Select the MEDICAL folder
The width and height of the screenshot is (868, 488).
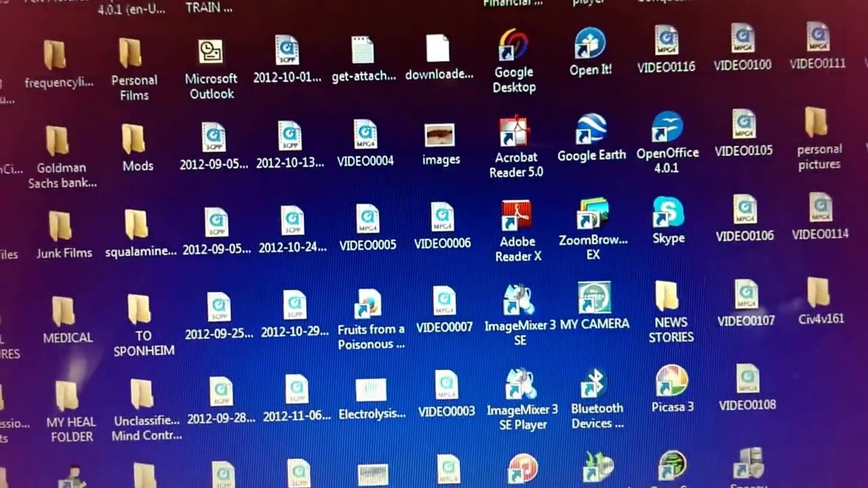(x=63, y=311)
